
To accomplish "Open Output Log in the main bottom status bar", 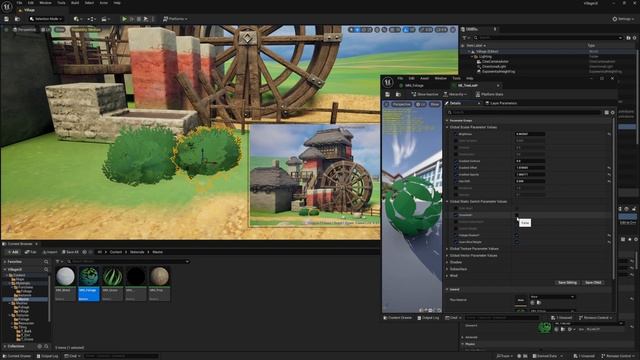I will point(47,356).
